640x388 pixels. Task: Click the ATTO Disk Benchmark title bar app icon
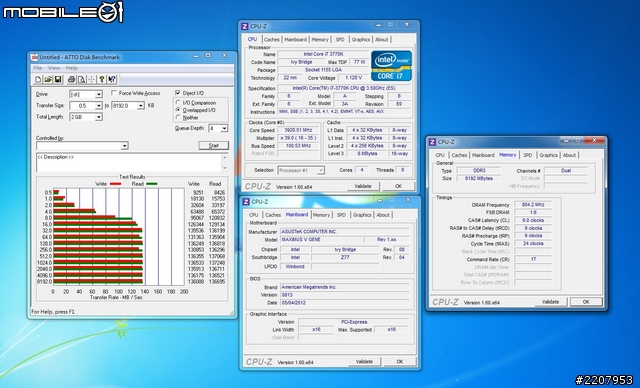(34, 57)
